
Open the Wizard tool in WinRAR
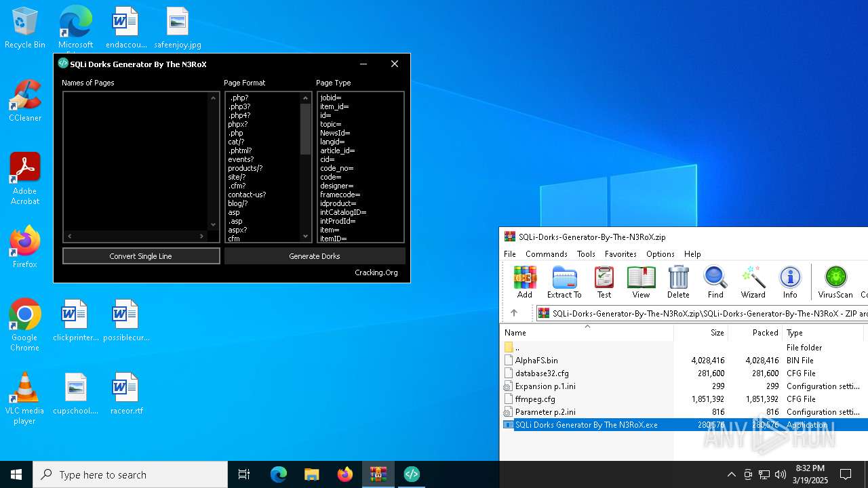point(753,281)
